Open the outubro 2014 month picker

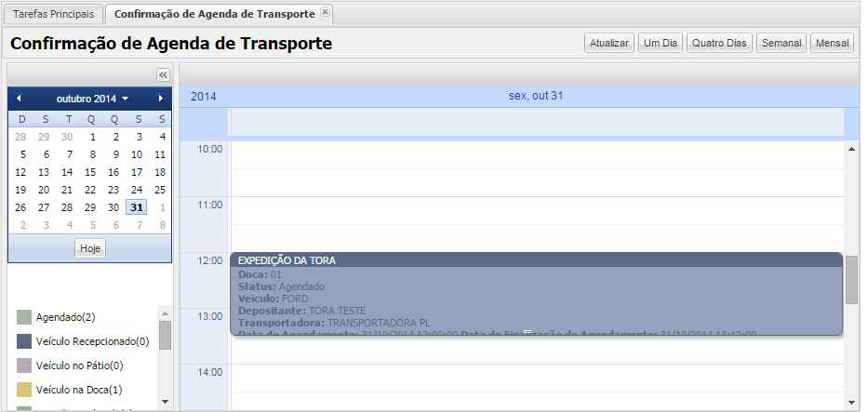coord(92,99)
